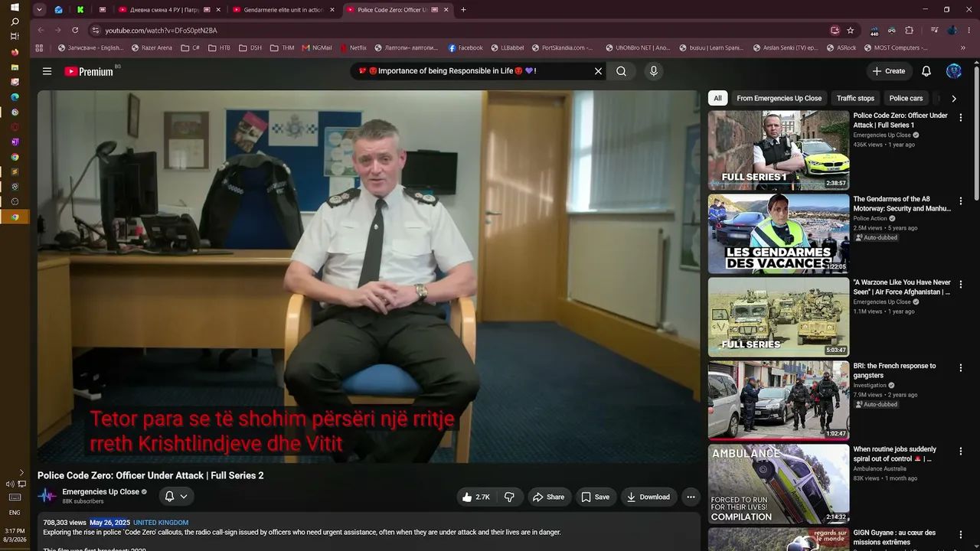Open the Razer Arena bookmark
980x551 pixels.
point(152,47)
